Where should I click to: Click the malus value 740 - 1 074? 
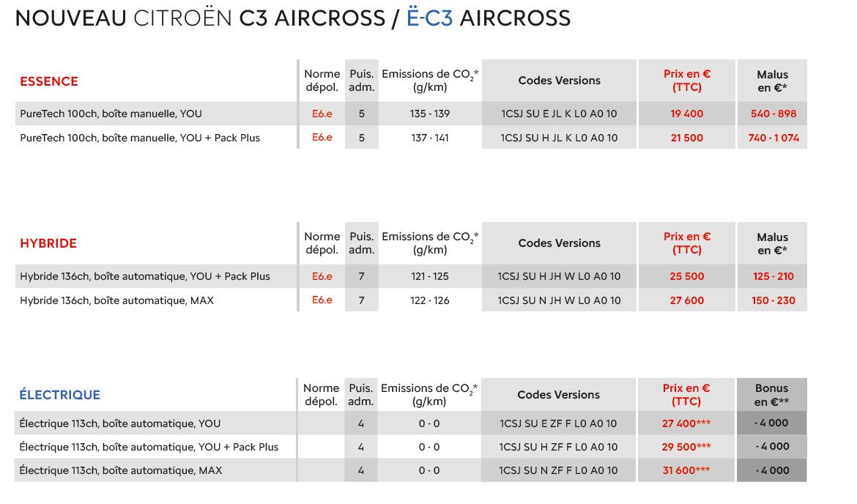pos(773,138)
